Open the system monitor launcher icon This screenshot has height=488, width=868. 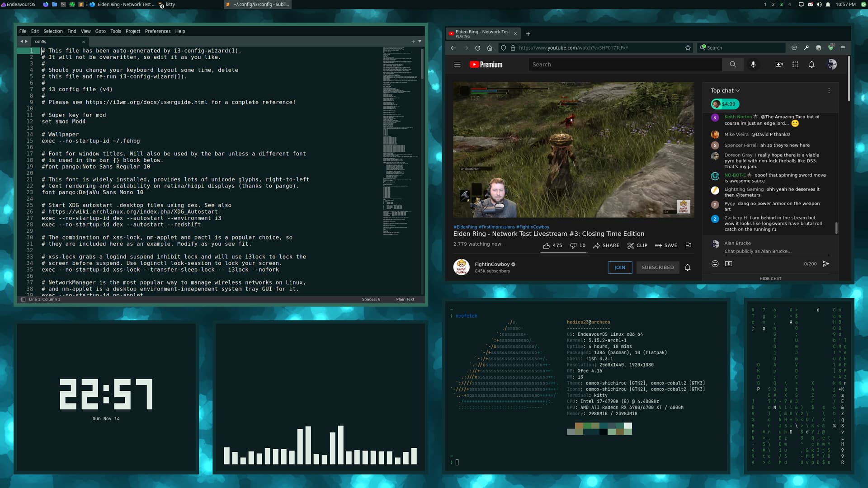click(72, 5)
